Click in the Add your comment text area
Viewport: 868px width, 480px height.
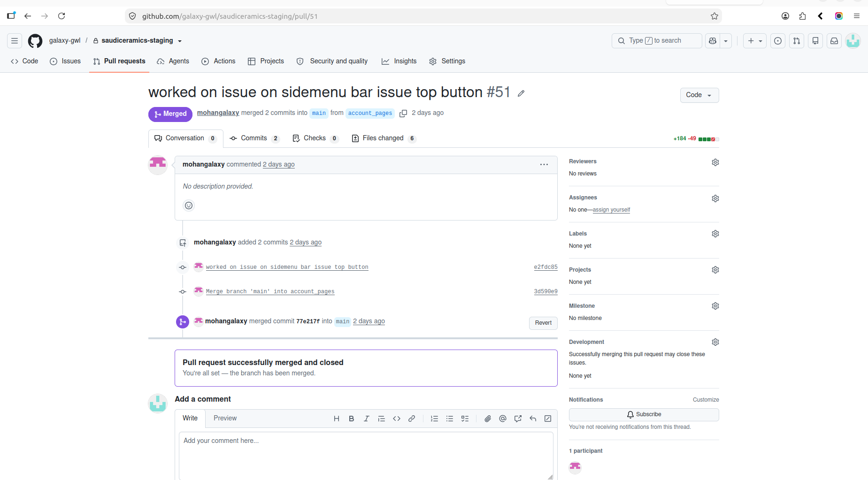point(366,455)
